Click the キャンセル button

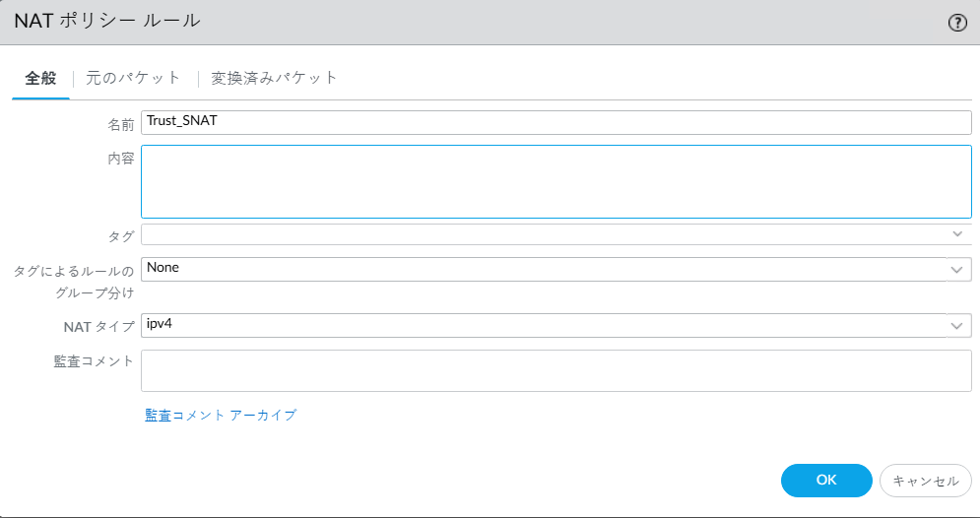coord(925,481)
